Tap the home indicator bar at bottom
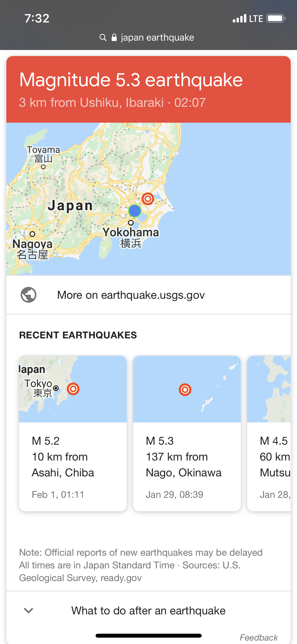The image size is (297, 644). 148,636
